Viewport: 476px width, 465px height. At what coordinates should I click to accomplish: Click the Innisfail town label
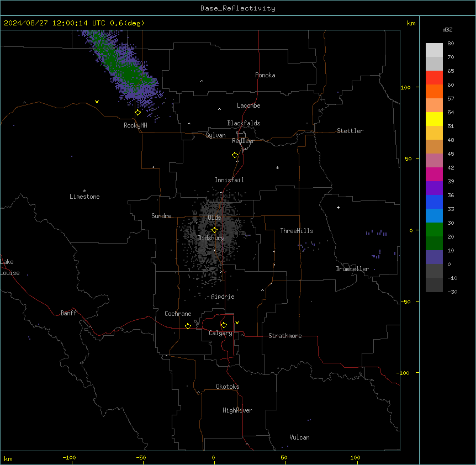[229, 180]
